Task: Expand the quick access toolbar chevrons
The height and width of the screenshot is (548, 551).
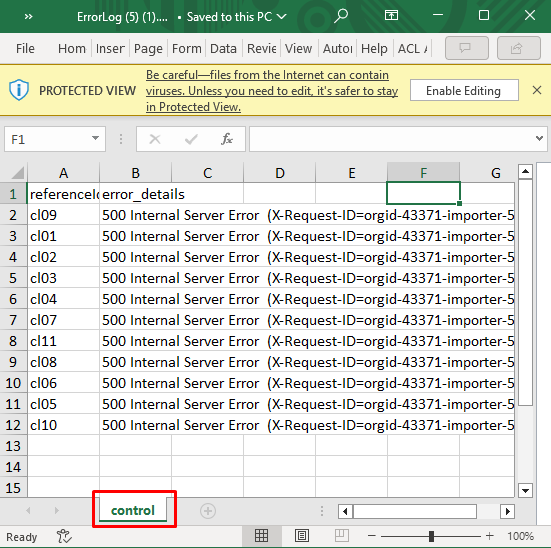Action: pos(28,17)
